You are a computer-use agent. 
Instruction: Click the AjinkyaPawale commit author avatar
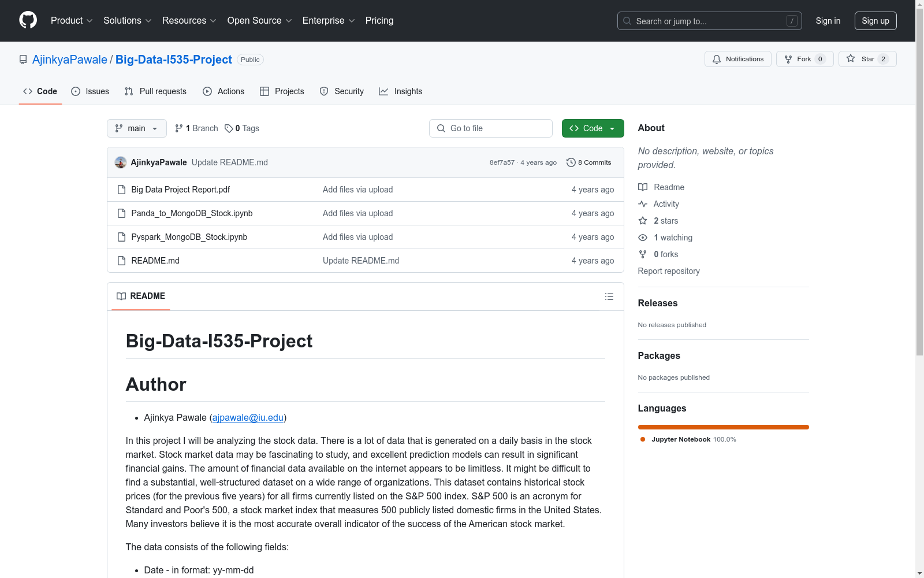coord(121,162)
